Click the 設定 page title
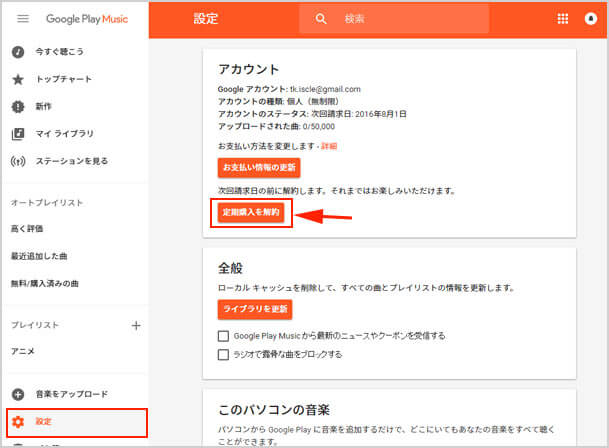Viewport: 609px width, 448px height. pos(206,19)
